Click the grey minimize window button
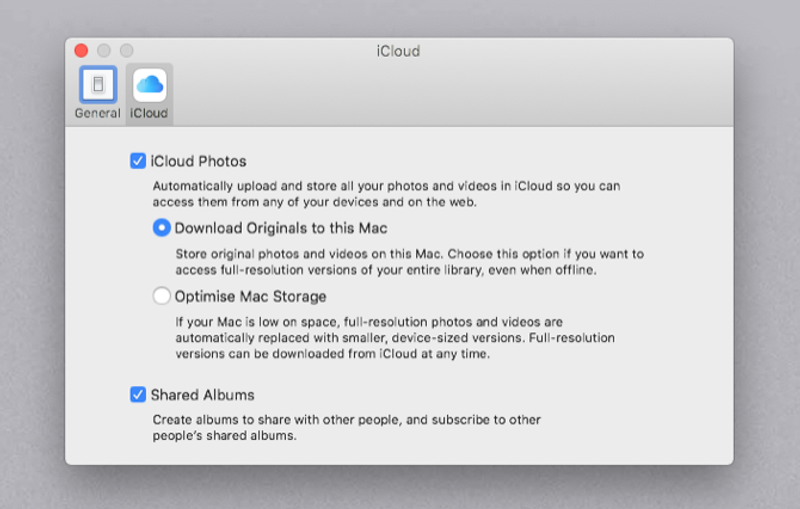This screenshot has height=509, width=800. [103, 50]
